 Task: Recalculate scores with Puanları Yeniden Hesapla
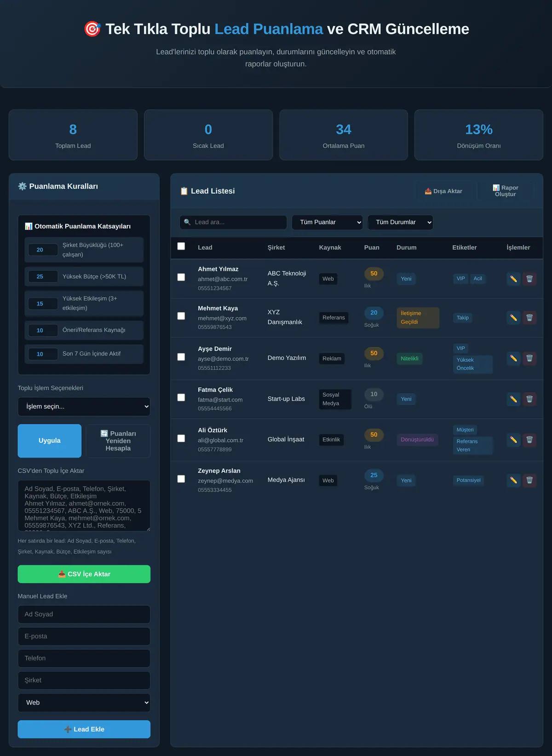pyautogui.click(x=118, y=441)
